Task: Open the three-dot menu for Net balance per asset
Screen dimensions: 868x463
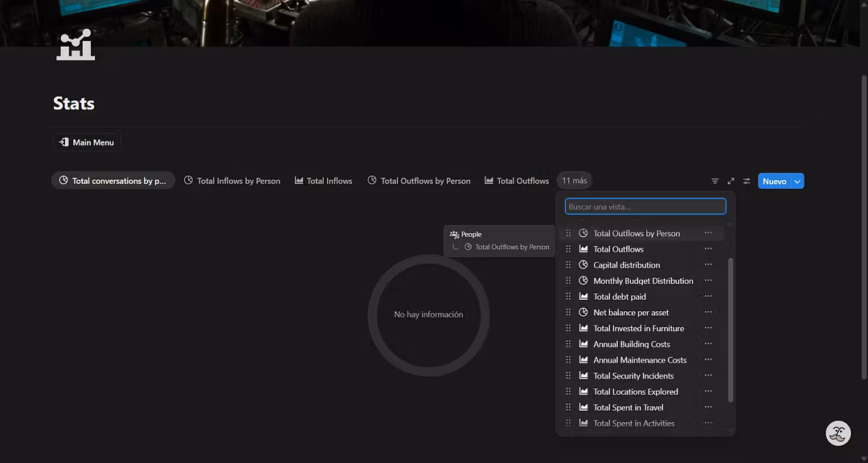Action: tap(708, 313)
